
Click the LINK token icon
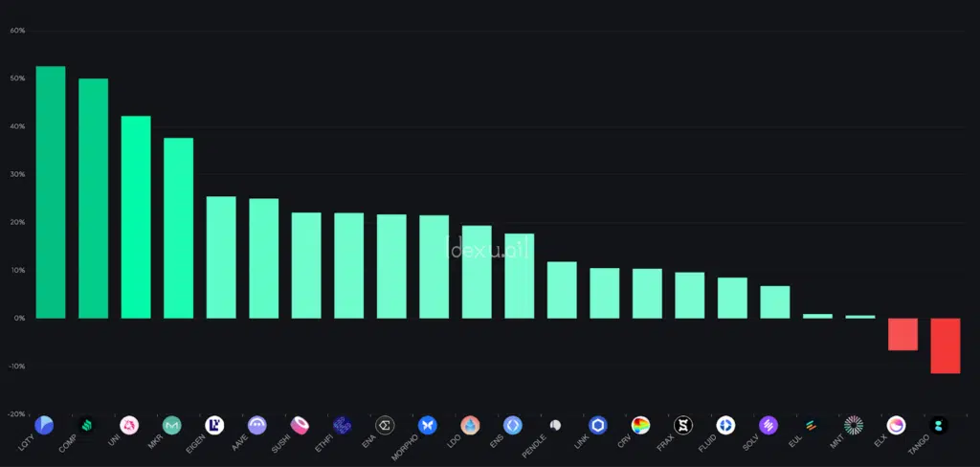pyautogui.click(x=598, y=425)
